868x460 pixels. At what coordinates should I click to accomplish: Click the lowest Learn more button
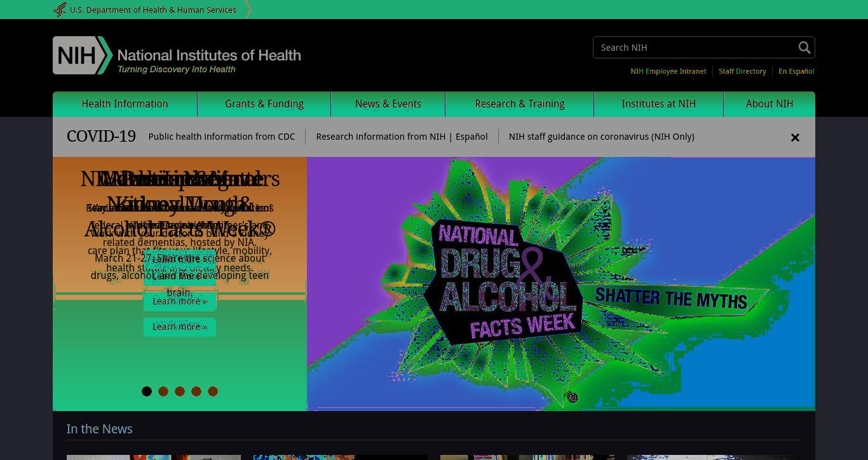(180, 327)
